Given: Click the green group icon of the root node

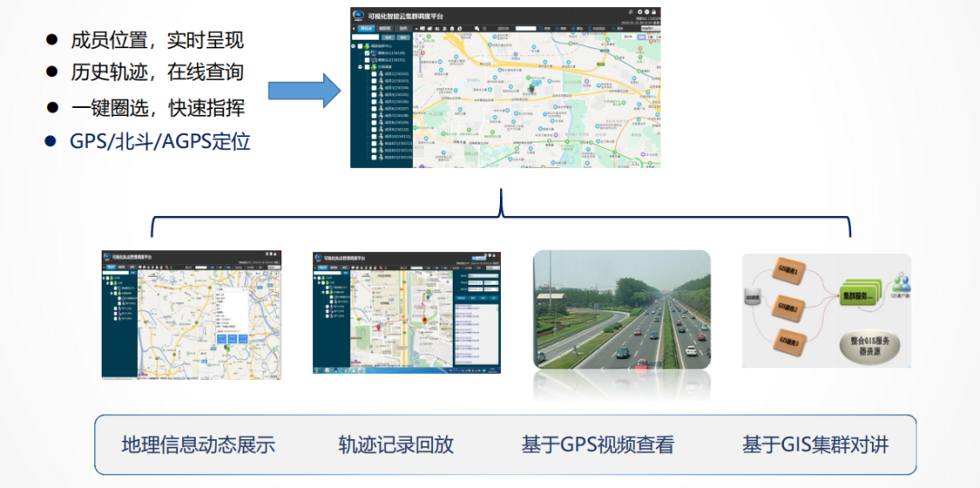Looking at the screenshot, I should click(367, 46).
